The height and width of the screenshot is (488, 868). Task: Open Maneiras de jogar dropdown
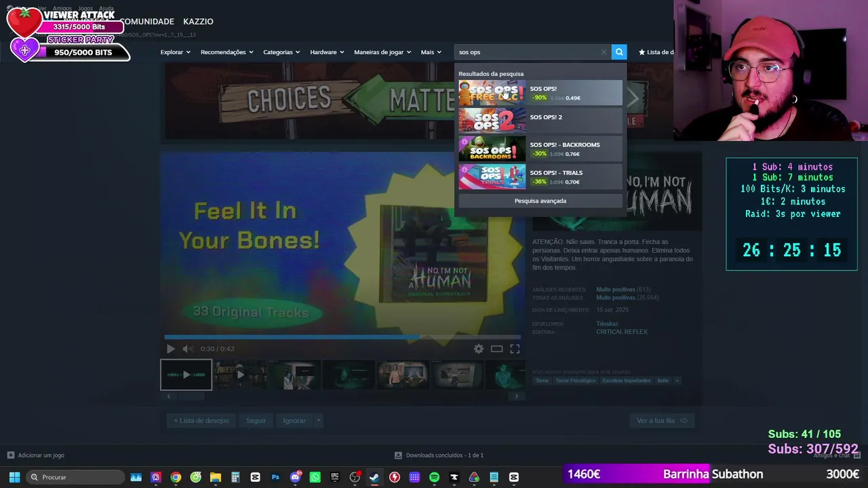click(382, 52)
